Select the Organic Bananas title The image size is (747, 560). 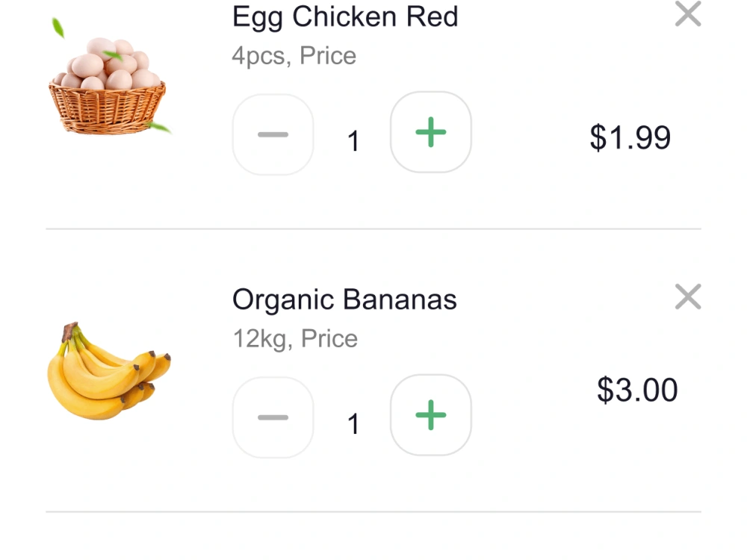coord(344,299)
